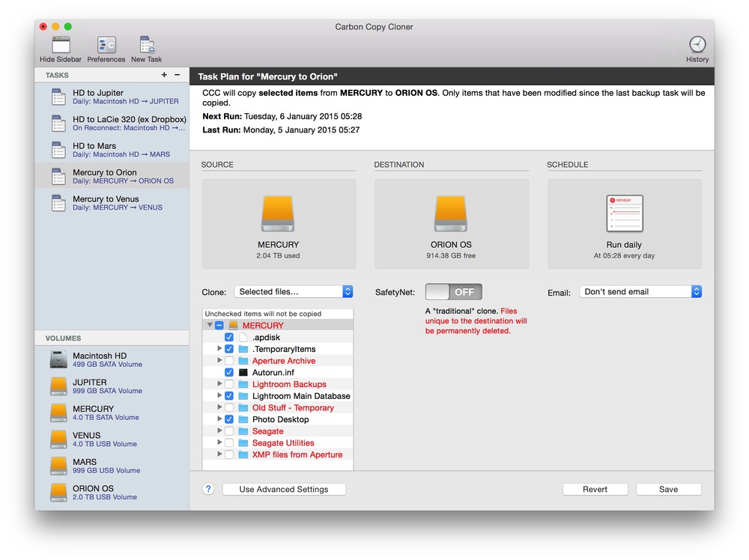Click the VENUS volume drive icon

pos(58,439)
